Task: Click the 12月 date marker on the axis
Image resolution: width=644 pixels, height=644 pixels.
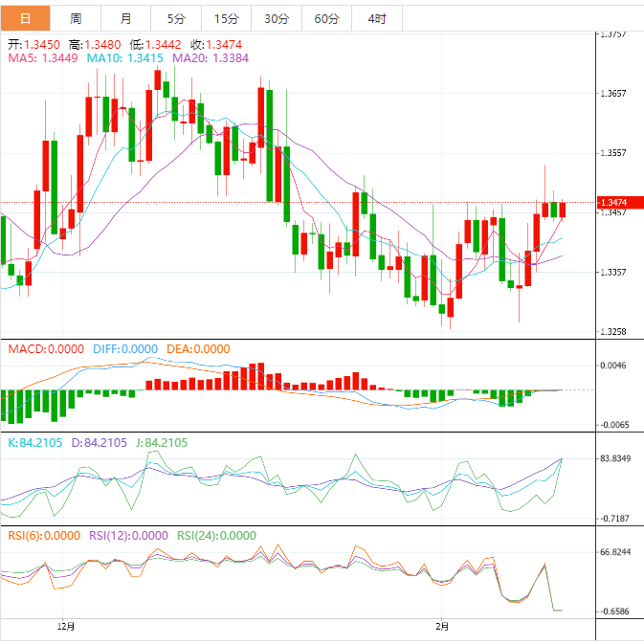Action: 66,628
